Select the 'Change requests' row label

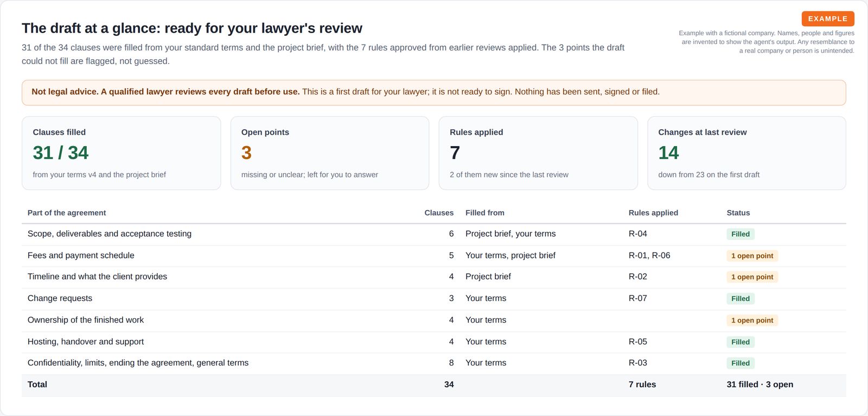[60, 298]
